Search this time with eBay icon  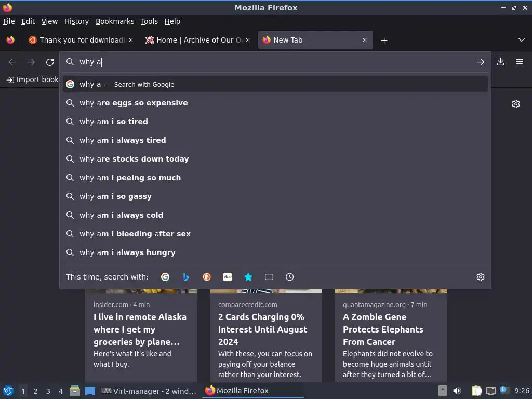tap(228, 277)
